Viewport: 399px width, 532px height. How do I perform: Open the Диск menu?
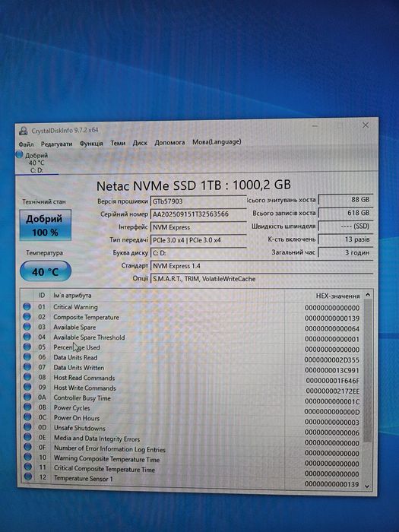click(140, 143)
